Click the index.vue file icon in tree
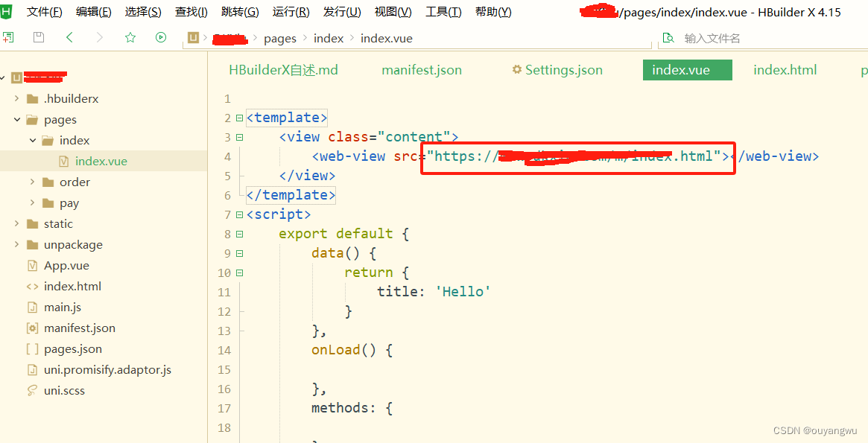Screen dimensions: 868x443 click(63, 162)
